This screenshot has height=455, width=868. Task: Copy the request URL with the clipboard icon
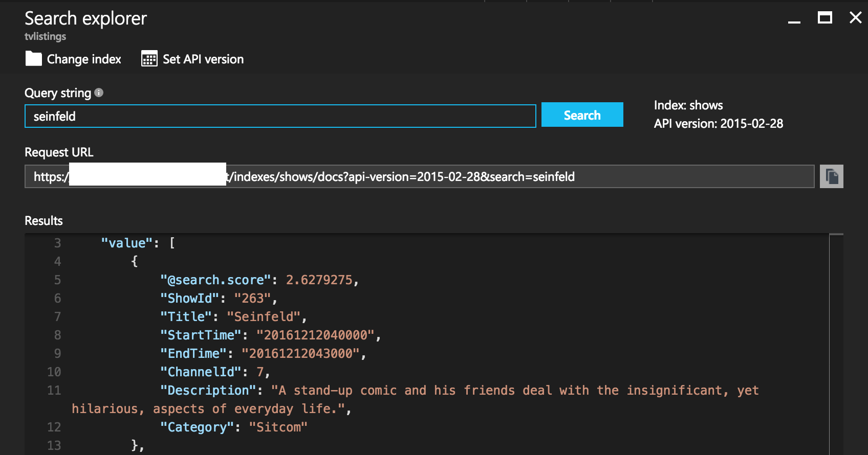(832, 176)
